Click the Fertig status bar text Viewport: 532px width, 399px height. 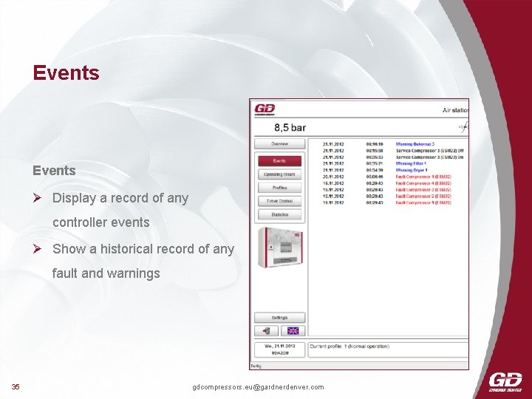(x=256, y=366)
